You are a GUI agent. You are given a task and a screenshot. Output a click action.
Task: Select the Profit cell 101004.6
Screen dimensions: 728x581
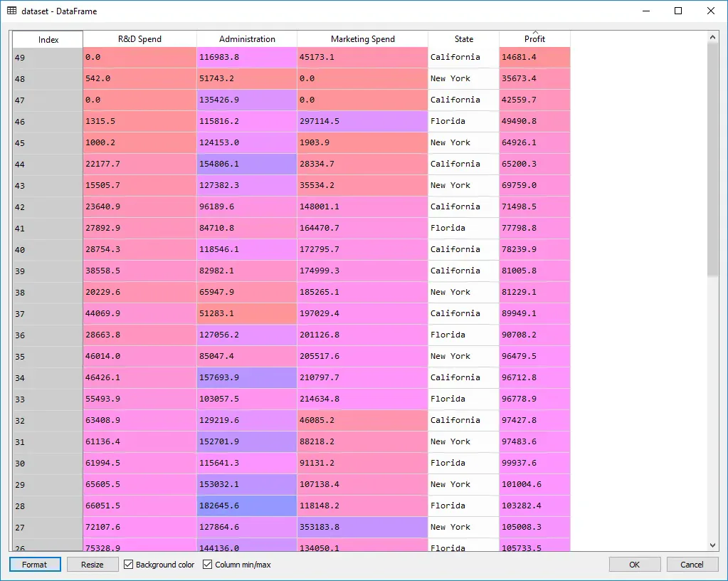(x=534, y=484)
